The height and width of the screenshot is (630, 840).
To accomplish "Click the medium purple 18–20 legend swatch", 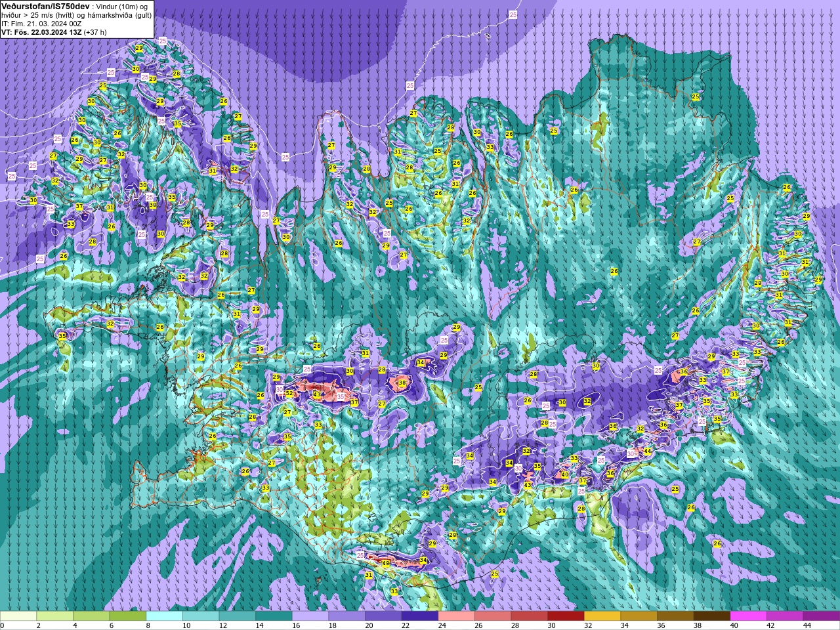I will click(347, 616).
